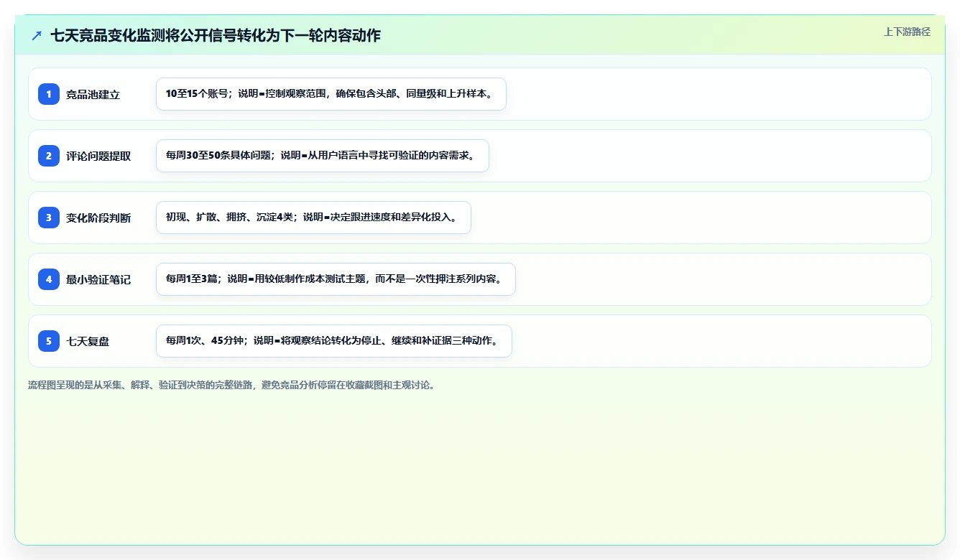Click the step 4 number badge
960x560 pixels.
tap(49, 279)
